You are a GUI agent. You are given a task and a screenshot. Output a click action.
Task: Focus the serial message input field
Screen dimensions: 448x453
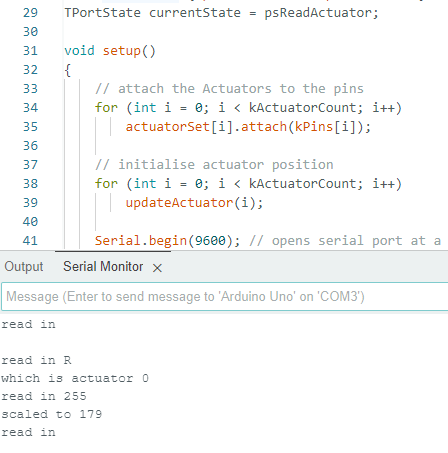tap(225, 297)
